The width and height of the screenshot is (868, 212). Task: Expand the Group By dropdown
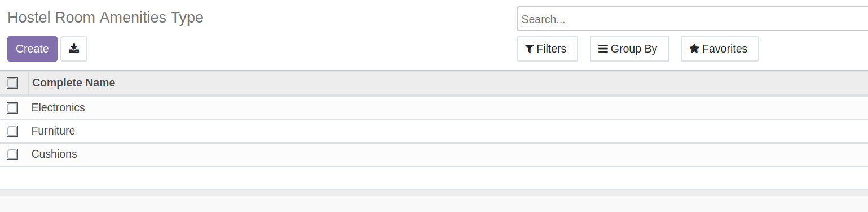click(x=629, y=49)
